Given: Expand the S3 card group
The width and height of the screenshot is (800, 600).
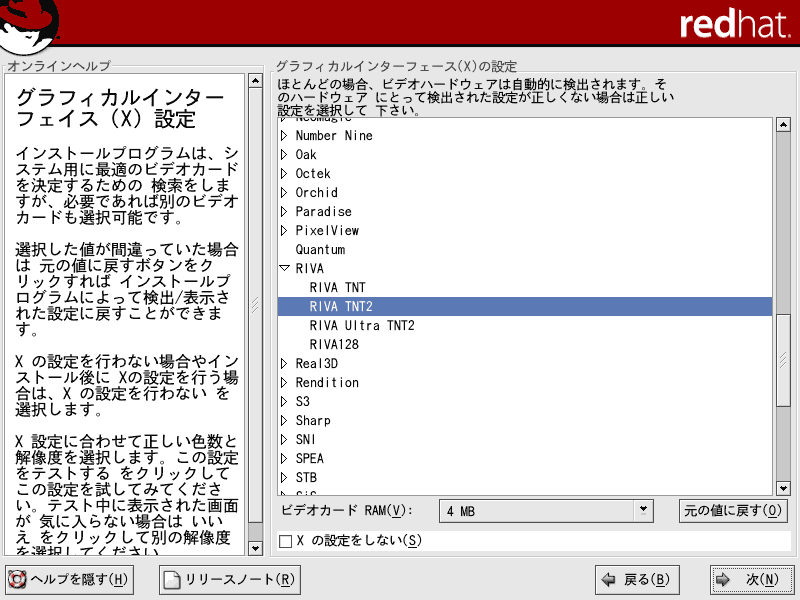Looking at the screenshot, I should tap(284, 402).
